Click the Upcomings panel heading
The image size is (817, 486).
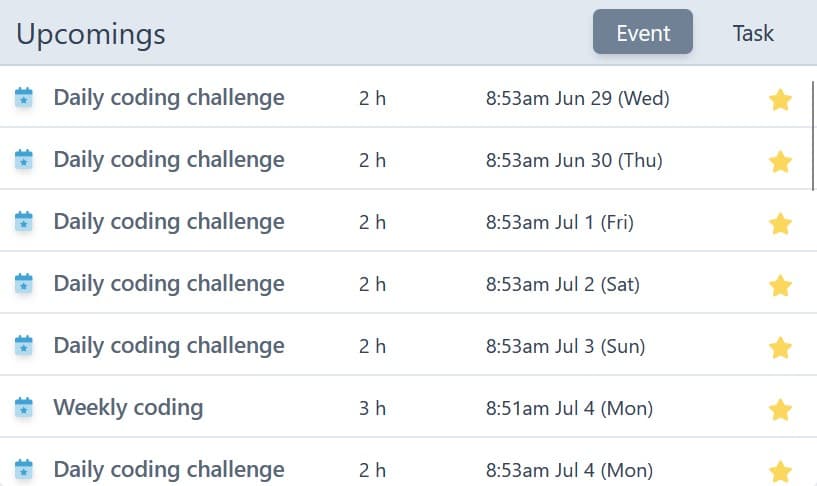(x=91, y=35)
